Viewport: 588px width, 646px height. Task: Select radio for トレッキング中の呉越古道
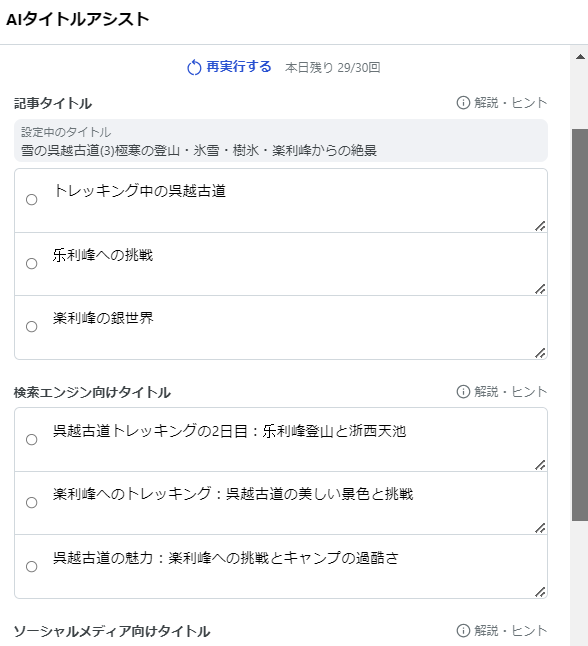click(x=32, y=200)
